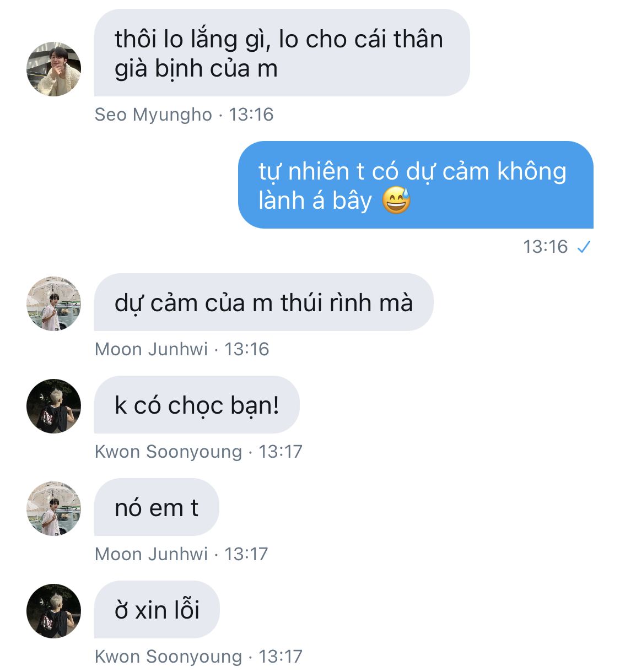Click the 13:16 timestamp under the blue message
The width and height of the screenshot is (620, 672).
tap(545, 247)
